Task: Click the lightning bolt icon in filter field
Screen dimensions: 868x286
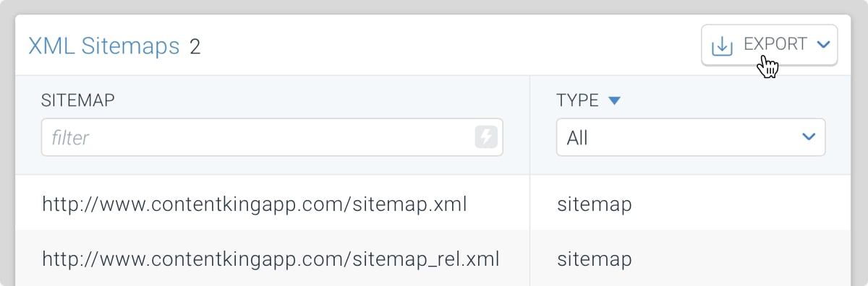Action: [487, 137]
